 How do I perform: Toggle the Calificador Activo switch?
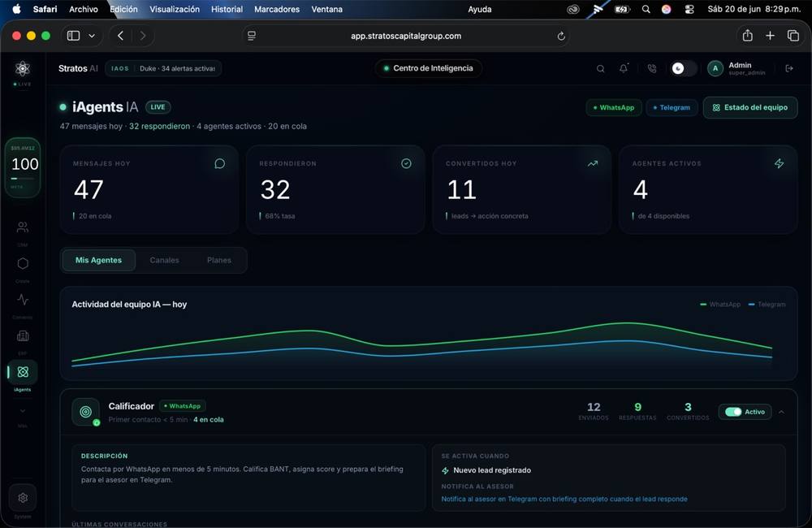733,412
